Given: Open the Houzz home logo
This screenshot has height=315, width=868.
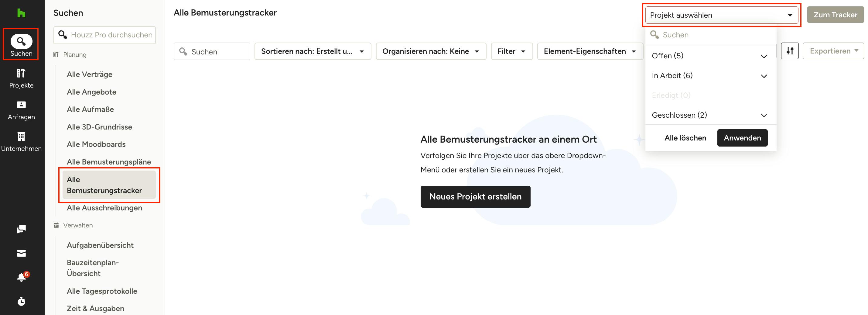Looking at the screenshot, I should [21, 13].
